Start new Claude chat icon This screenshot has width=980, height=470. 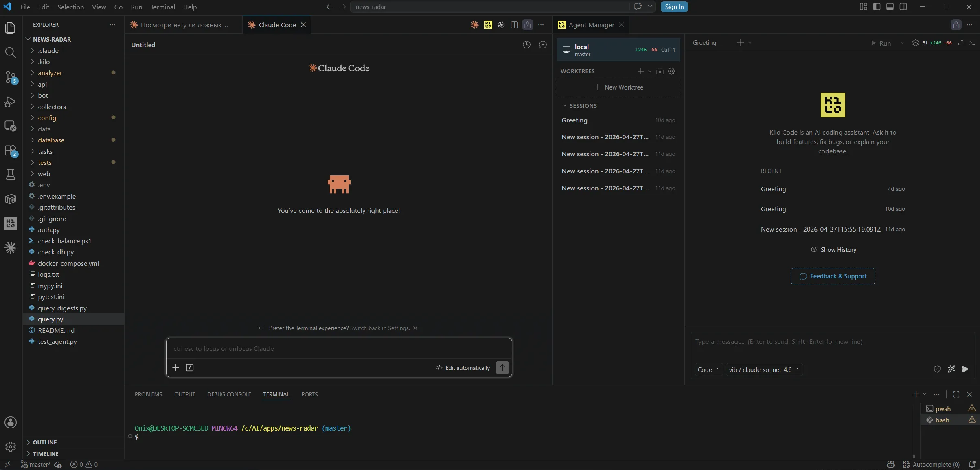pos(543,45)
